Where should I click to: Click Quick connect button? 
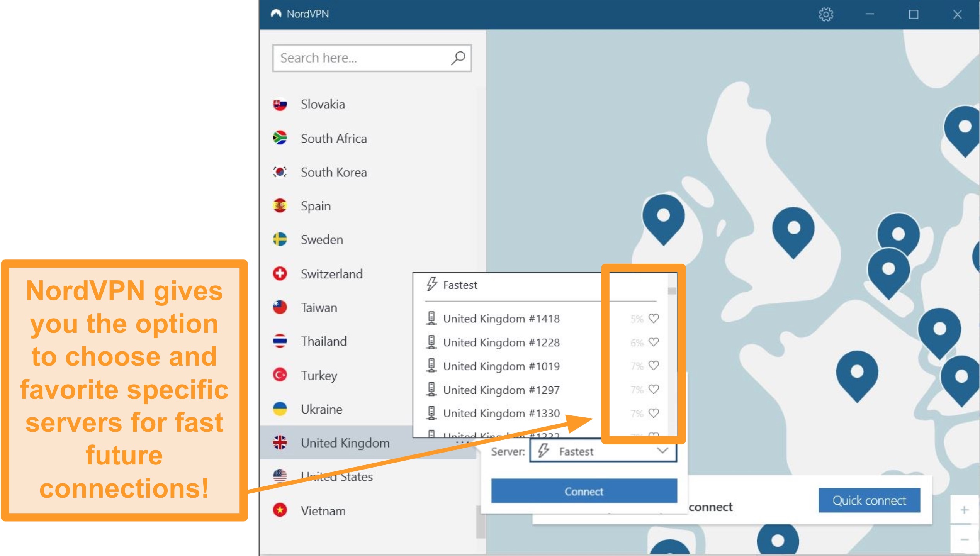click(869, 500)
